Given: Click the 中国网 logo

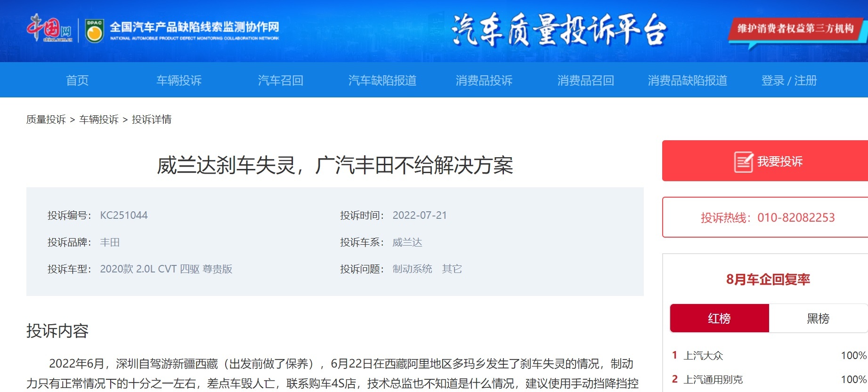Looking at the screenshot, I should [49, 28].
